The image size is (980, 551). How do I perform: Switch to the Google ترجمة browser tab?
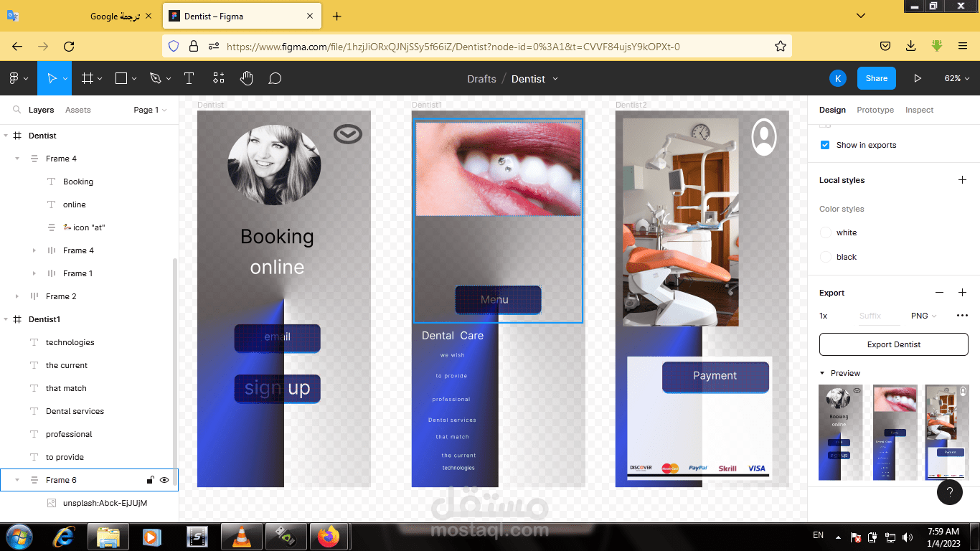tap(80, 17)
